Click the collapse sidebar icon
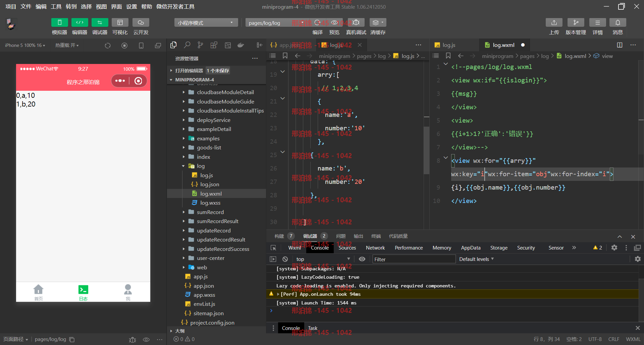The height and width of the screenshot is (345, 644). click(260, 45)
